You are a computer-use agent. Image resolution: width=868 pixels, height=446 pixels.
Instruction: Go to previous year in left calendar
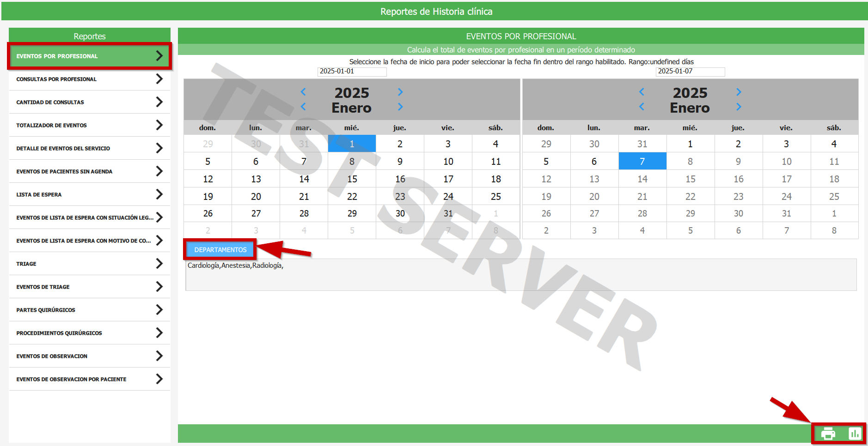click(x=303, y=92)
